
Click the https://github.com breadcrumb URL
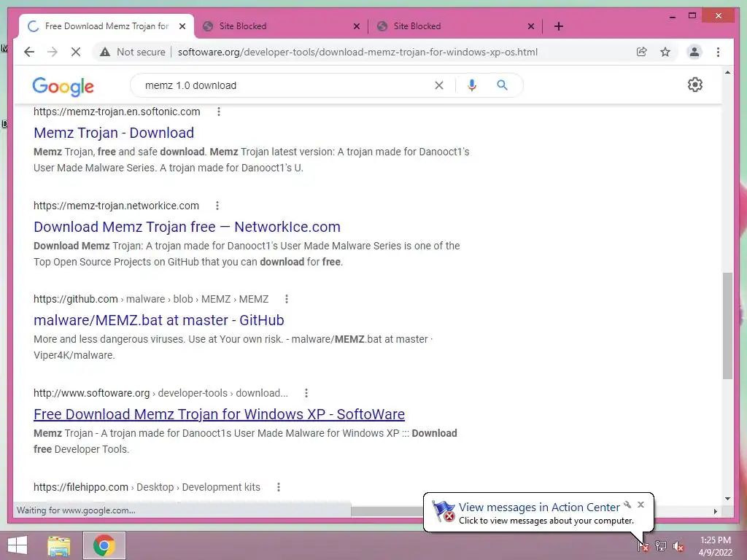(x=76, y=299)
